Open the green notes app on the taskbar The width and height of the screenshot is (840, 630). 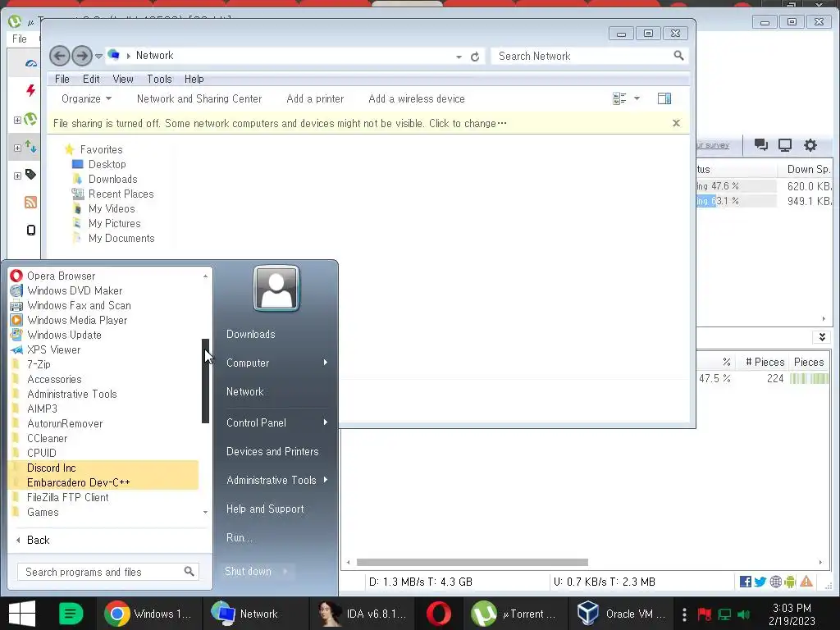click(x=71, y=614)
